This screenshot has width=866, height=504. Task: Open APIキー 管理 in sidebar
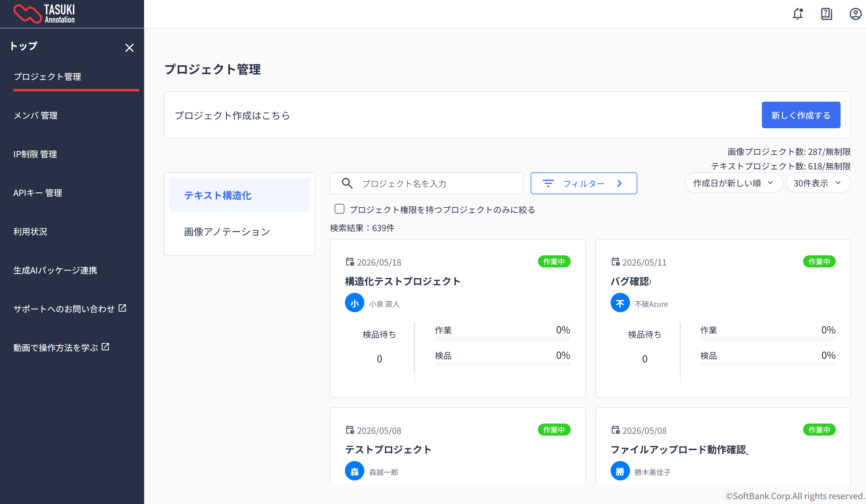point(38,193)
